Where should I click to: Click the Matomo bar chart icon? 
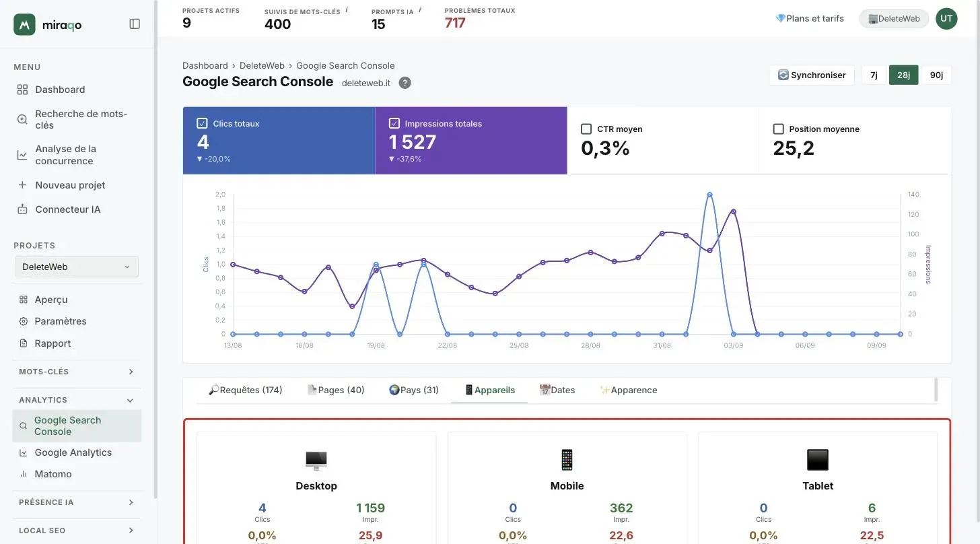point(24,474)
